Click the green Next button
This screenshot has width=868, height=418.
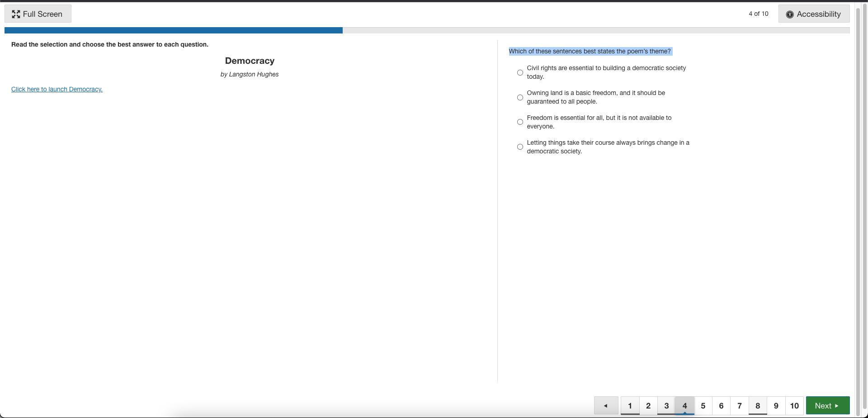click(x=828, y=405)
